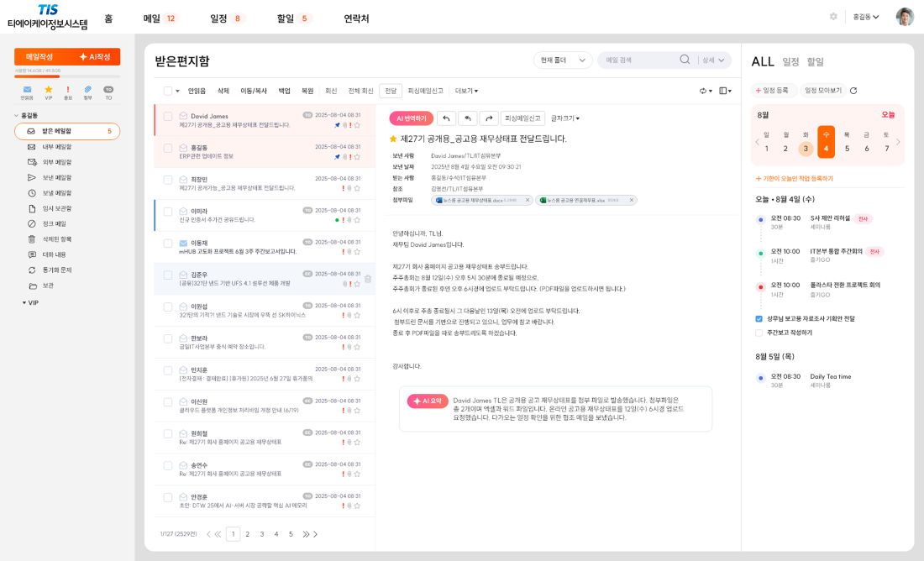
Task: Check the 주간보고 작성하기 task
Action: tap(759, 333)
